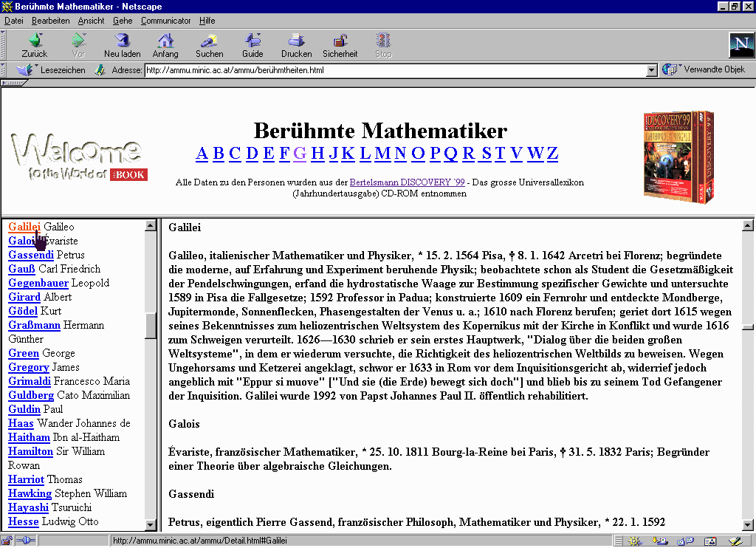The image size is (756, 548).
Task: Open the Guide toolbar icon
Action: (252, 41)
